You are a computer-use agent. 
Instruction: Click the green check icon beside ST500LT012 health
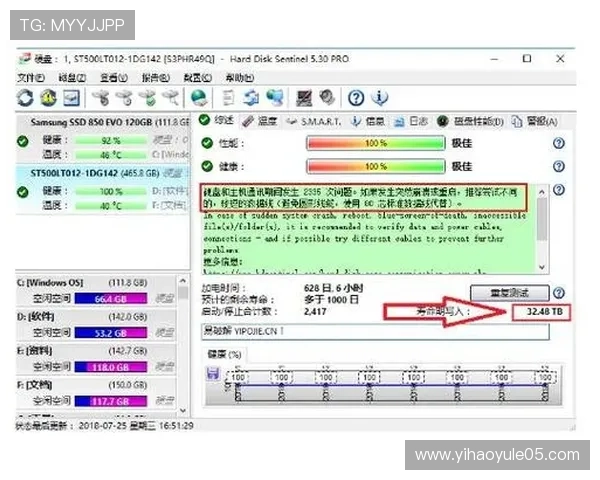[x=23, y=192]
